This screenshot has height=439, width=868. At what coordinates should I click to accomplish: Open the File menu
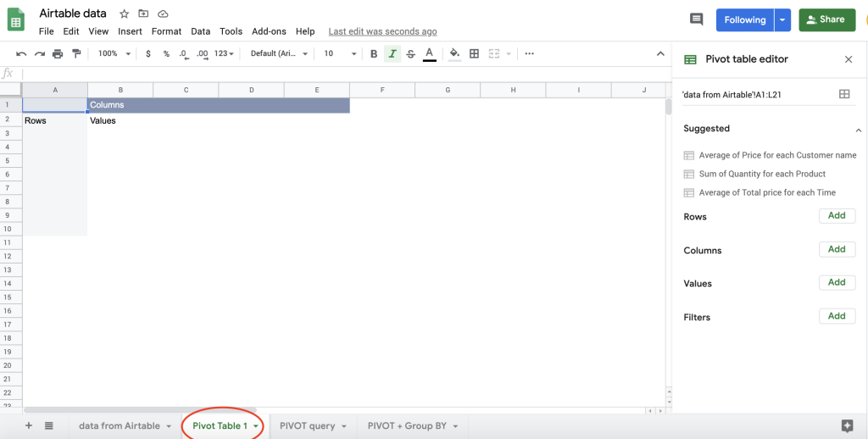(46, 31)
